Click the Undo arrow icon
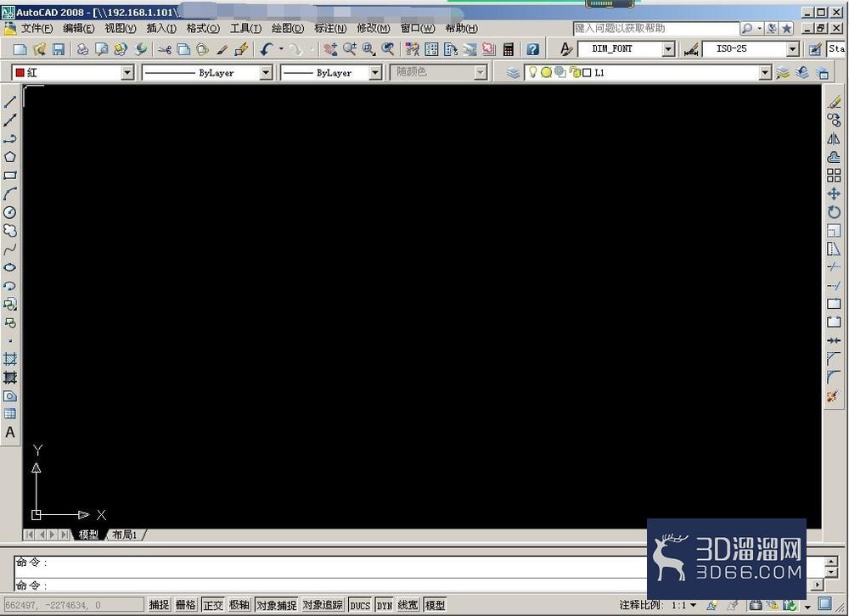The width and height of the screenshot is (849, 616). pos(266,49)
